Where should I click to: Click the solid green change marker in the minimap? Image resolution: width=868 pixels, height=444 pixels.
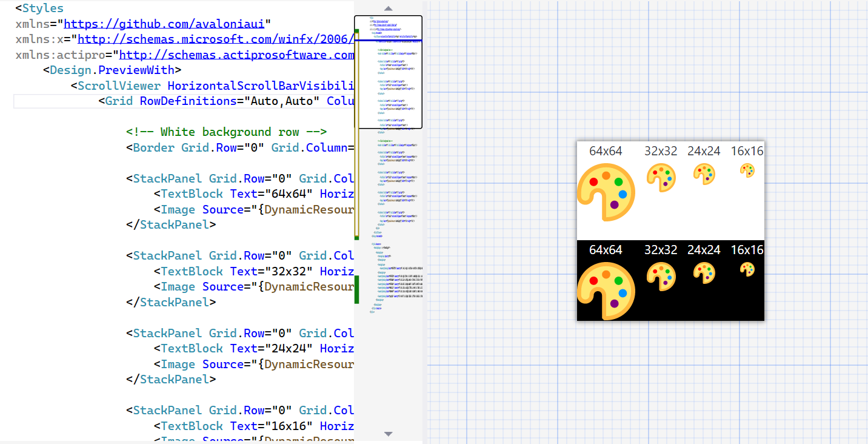[x=356, y=289]
